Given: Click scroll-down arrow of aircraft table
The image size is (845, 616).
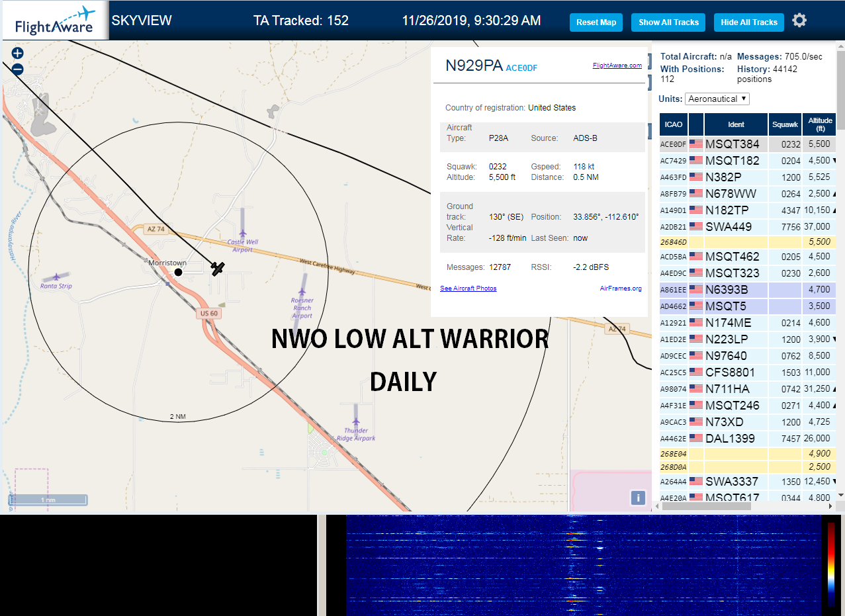Looking at the screenshot, I should [840, 494].
